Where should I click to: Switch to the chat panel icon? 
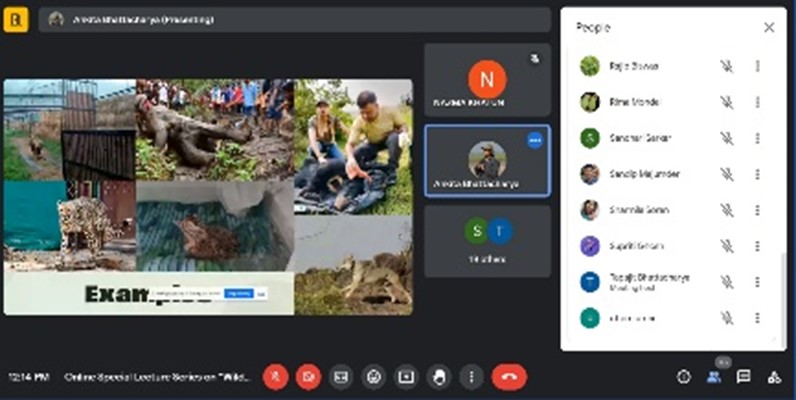tap(743, 377)
